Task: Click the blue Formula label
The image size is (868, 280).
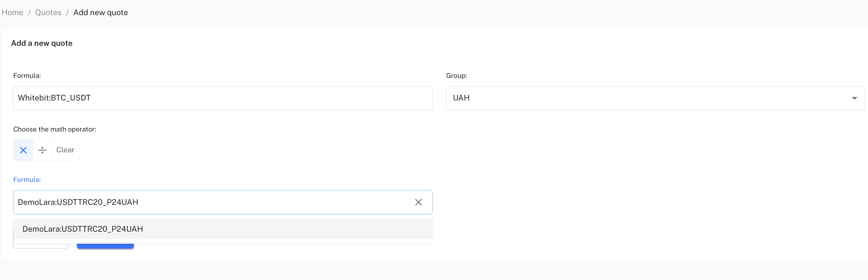Action: [27, 179]
